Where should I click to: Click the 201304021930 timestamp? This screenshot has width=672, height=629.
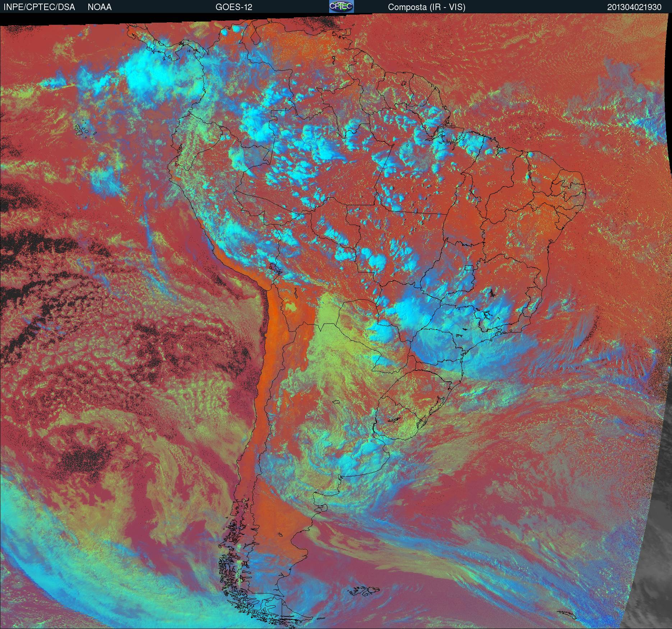coord(634,7)
